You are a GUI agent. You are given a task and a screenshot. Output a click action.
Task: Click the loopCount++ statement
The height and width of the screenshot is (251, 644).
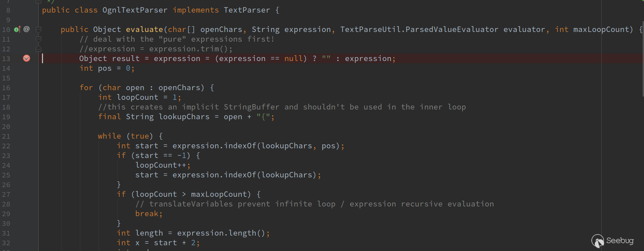point(161,165)
